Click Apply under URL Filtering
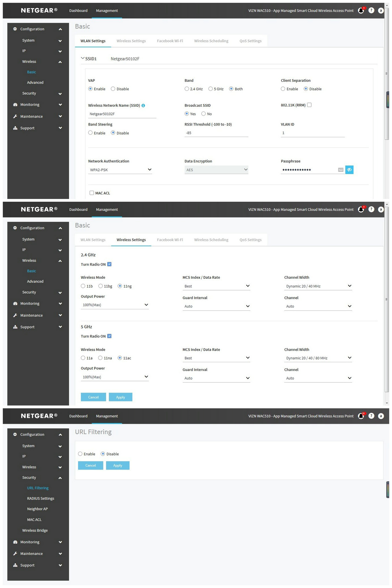 point(118,465)
